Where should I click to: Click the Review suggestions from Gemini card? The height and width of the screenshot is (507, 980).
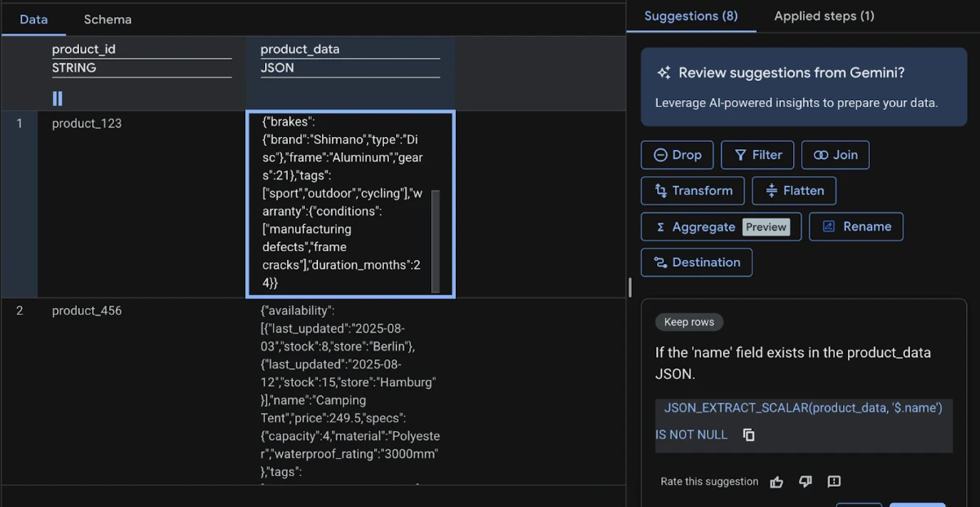point(804,87)
